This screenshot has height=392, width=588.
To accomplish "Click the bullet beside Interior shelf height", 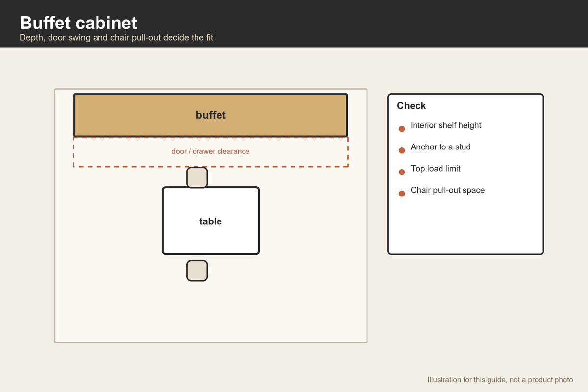I will coord(402,129).
